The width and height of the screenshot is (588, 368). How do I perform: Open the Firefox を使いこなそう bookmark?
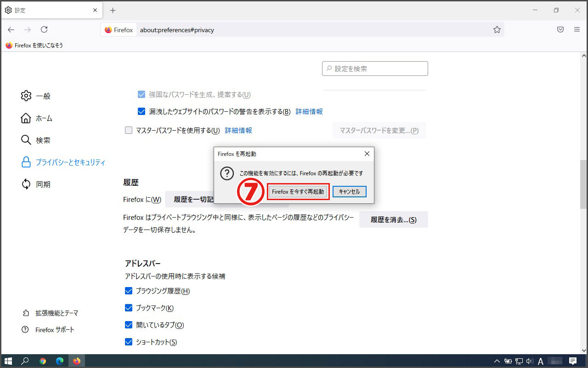pos(34,46)
